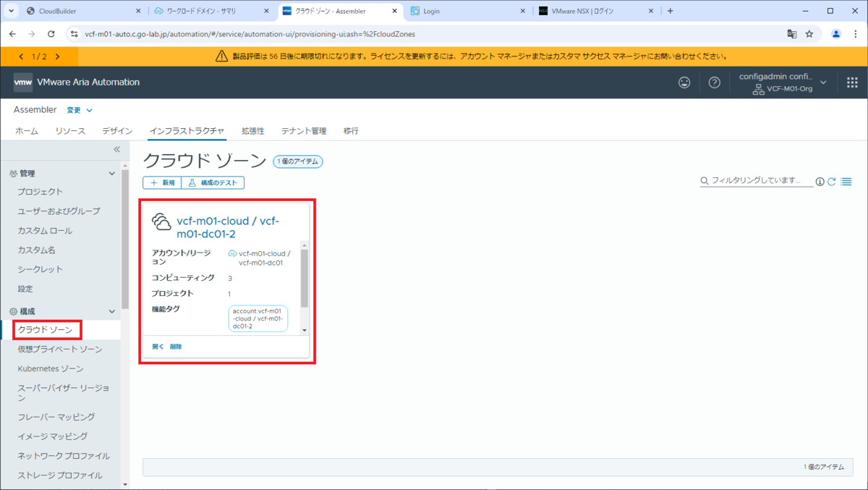Switch to the 拡張性 tab
This screenshot has height=490, width=868.
coord(252,131)
